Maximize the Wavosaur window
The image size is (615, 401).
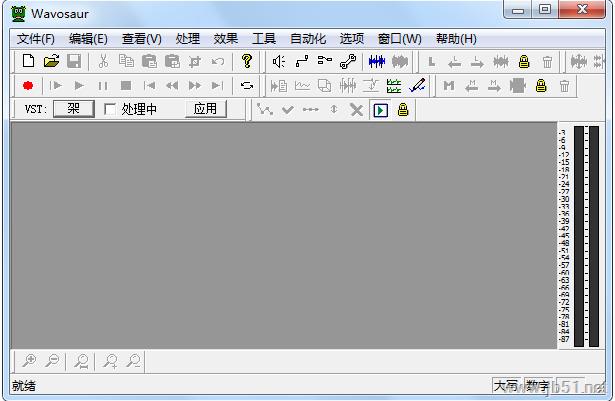click(544, 9)
